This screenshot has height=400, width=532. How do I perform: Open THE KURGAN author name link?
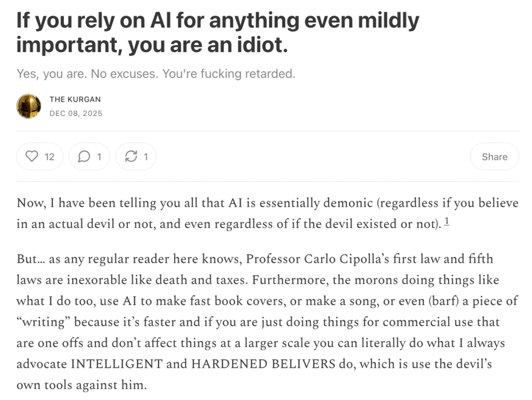[75, 99]
